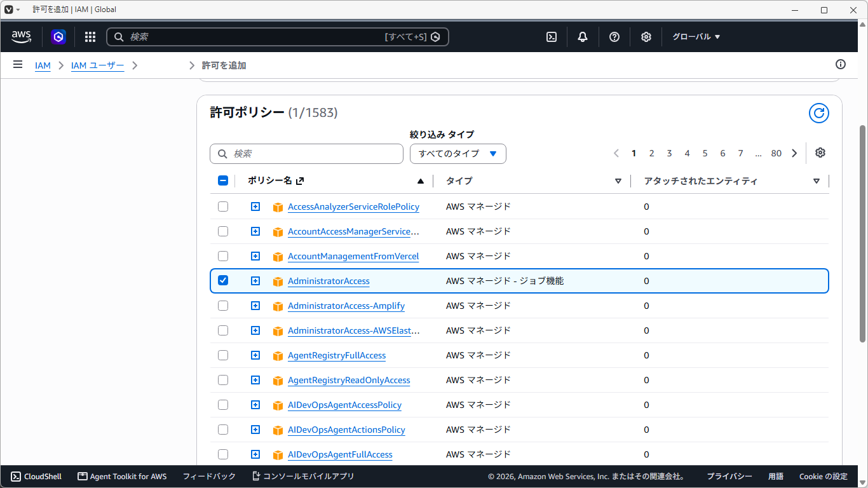Click the Vivaldi browser menu icon

coord(9,10)
